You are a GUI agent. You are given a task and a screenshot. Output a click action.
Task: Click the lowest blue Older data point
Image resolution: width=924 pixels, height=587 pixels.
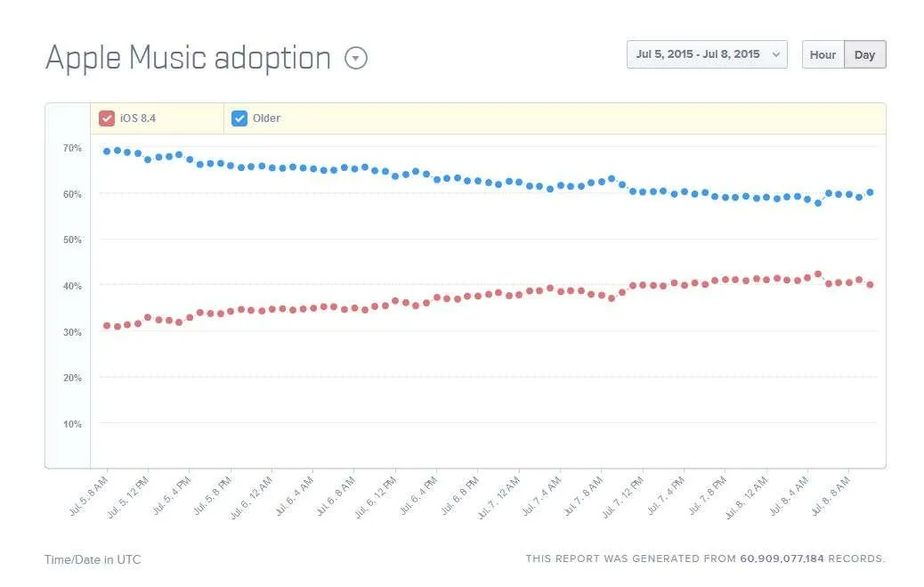(x=818, y=203)
